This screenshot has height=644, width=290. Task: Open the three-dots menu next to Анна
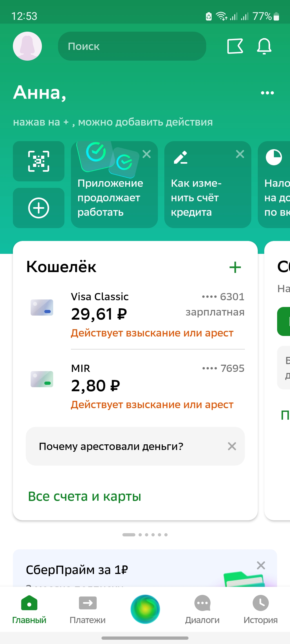[267, 93]
